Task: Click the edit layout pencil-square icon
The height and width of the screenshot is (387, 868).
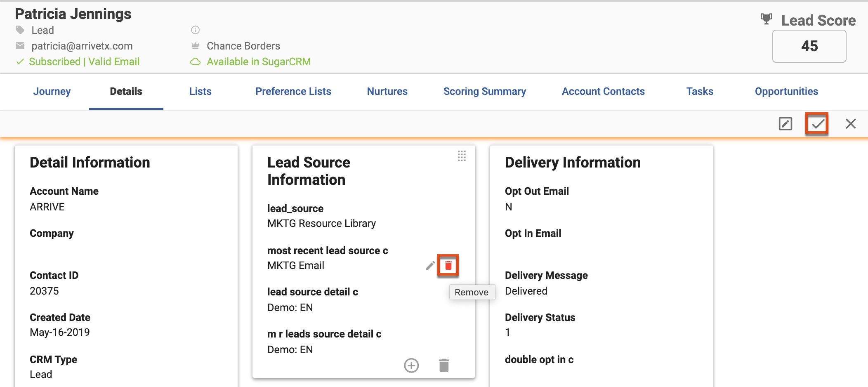Action: pyautogui.click(x=785, y=124)
